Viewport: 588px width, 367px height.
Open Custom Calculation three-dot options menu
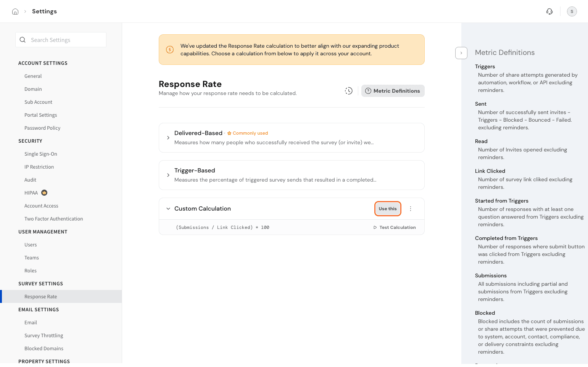(x=411, y=209)
